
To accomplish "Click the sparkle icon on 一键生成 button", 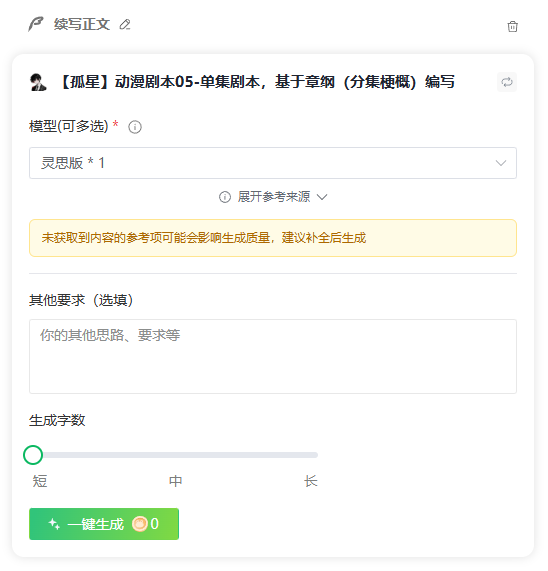I will point(54,524).
